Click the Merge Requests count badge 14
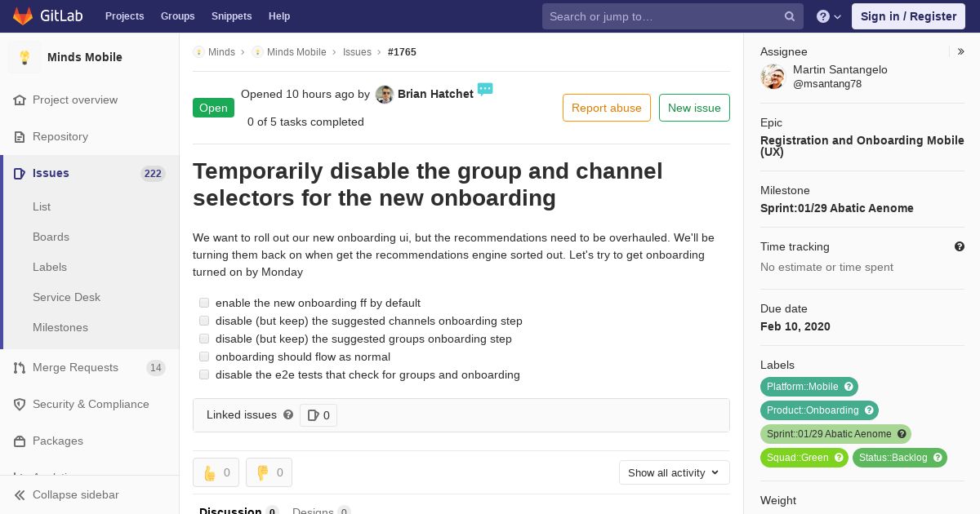 pos(156,367)
